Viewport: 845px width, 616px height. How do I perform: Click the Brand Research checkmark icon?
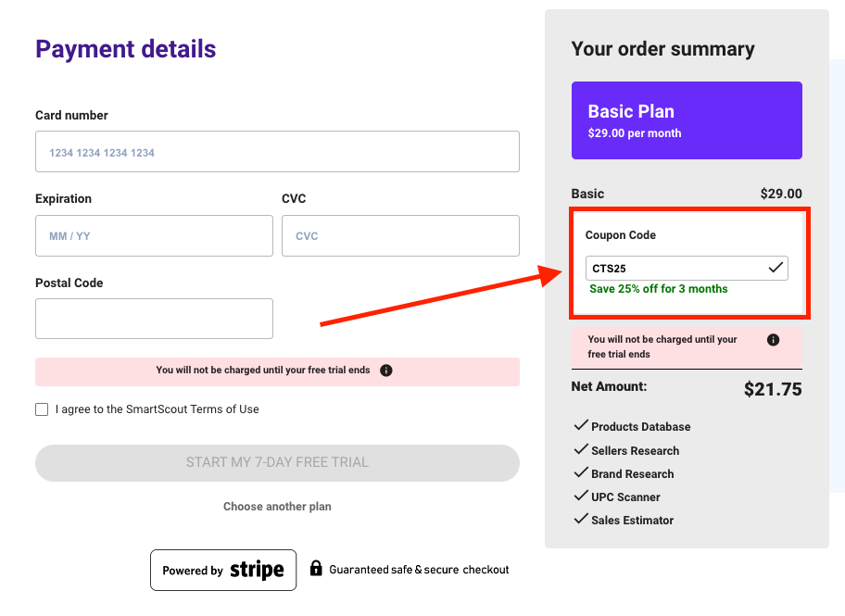point(581,472)
